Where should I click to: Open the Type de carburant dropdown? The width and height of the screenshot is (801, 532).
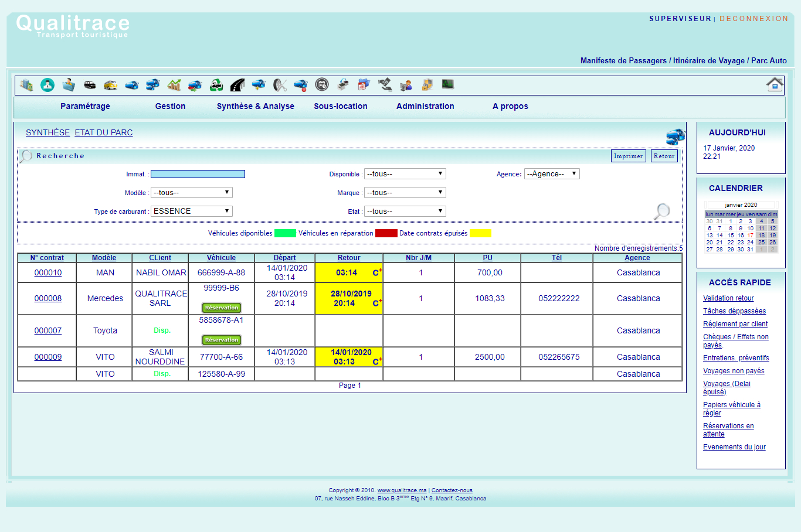(x=191, y=212)
